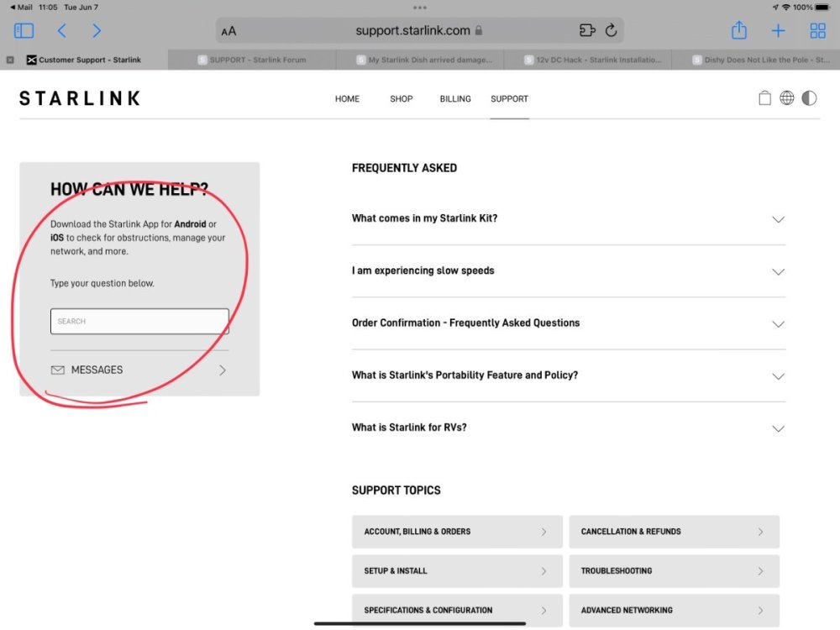The image size is (840, 630).
Task: Open language selector globe icon
Action: click(x=787, y=98)
